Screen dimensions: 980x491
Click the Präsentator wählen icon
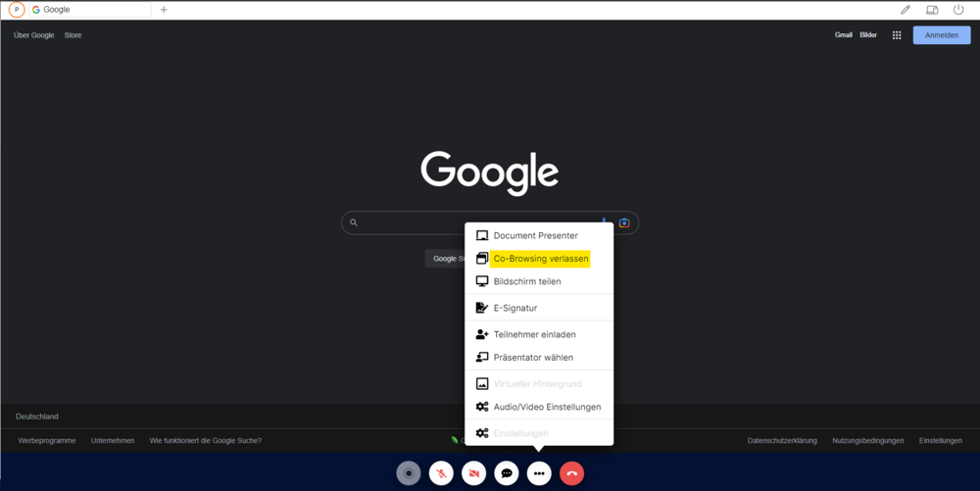point(482,358)
